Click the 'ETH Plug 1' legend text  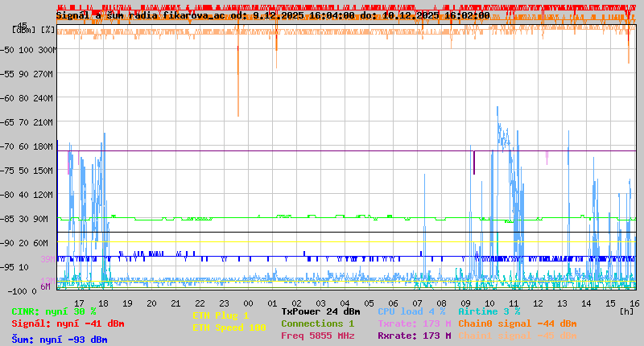coord(221,315)
